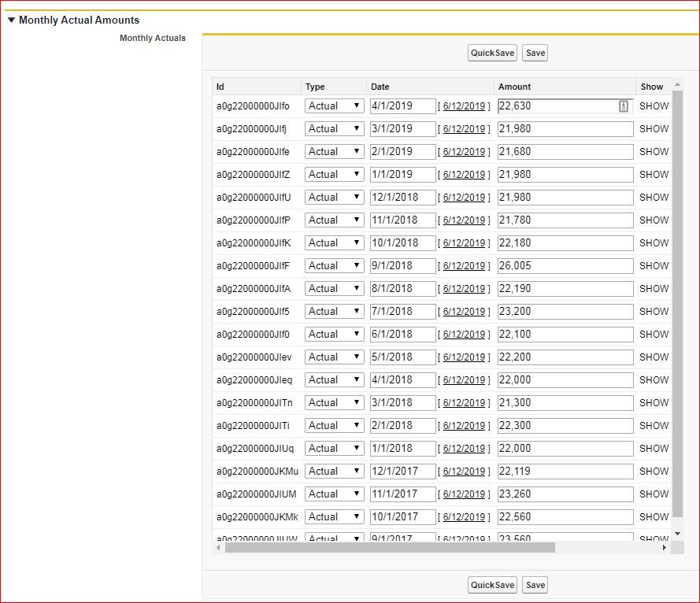Image resolution: width=700 pixels, height=603 pixels.
Task: Click the bottom Save button
Action: [x=535, y=585]
